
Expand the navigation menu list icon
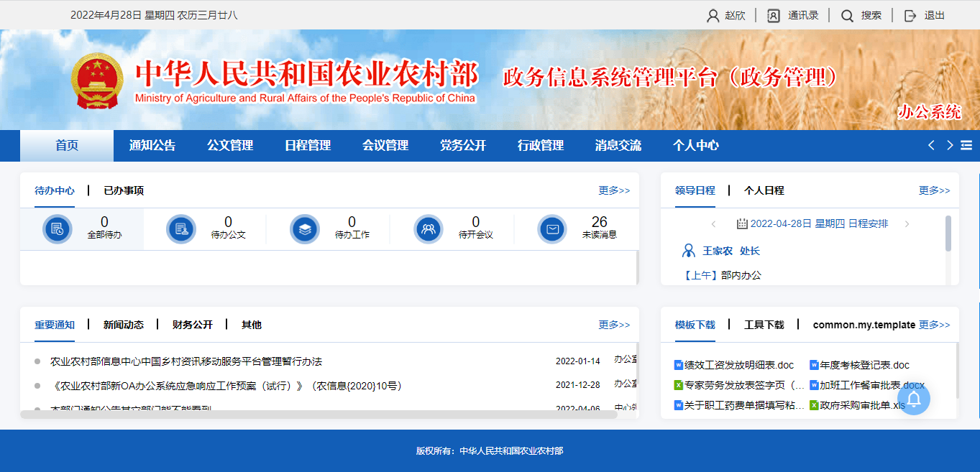pos(966,145)
